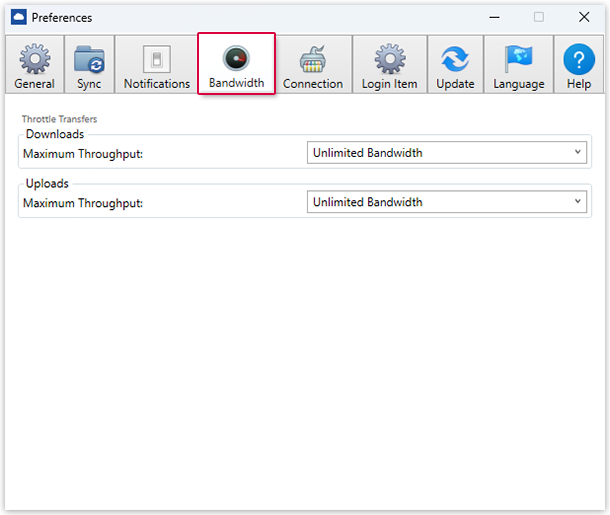Select the Notifications switch icon
The height and width of the screenshot is (515, 610).
[157, 59]
